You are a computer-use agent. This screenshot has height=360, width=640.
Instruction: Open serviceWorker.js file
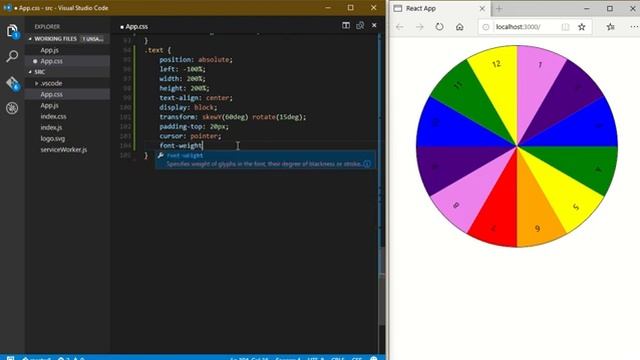64,149
